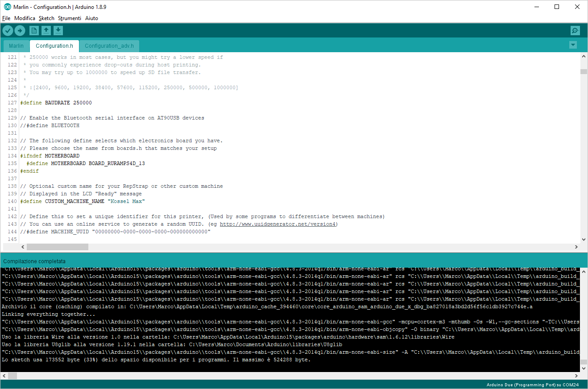Image resolution: width=588 pixels, height=389 pixels.
Task: Click the editor vertical scrollbar thumb
Action: (584, 71)
